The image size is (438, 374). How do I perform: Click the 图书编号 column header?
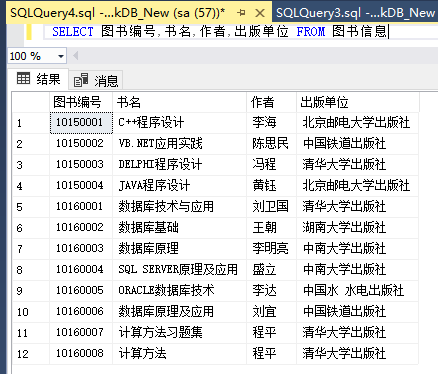[x=81, y=102]
